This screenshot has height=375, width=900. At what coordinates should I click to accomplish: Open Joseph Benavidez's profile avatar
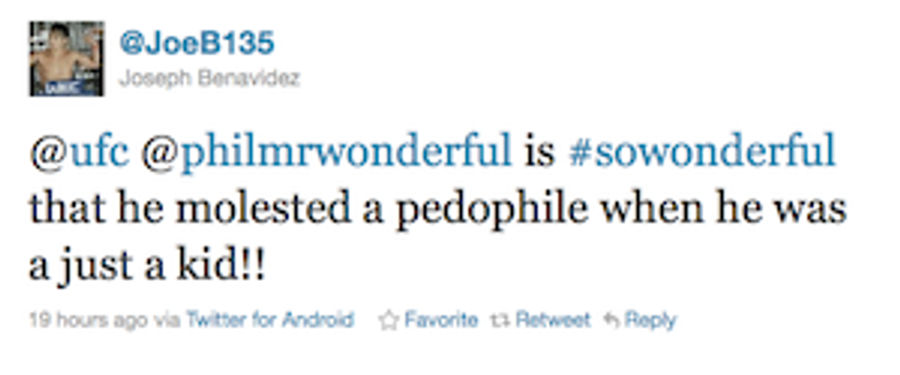[x=67, y=59]
